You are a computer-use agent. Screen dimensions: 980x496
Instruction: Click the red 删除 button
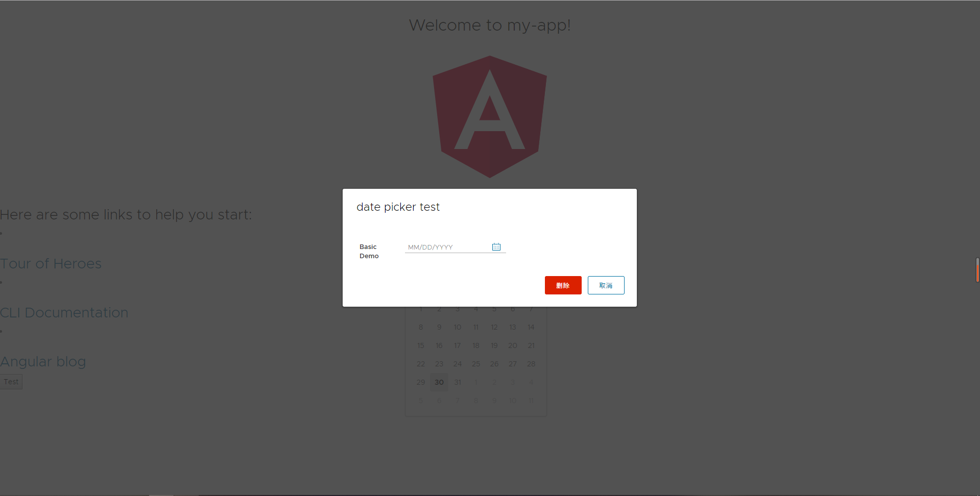point(563,285)
